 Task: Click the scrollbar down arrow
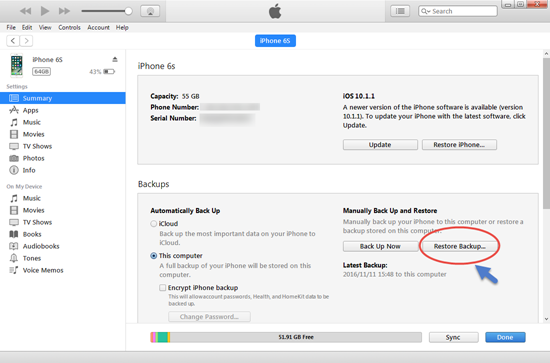click(x=546, y=319)
